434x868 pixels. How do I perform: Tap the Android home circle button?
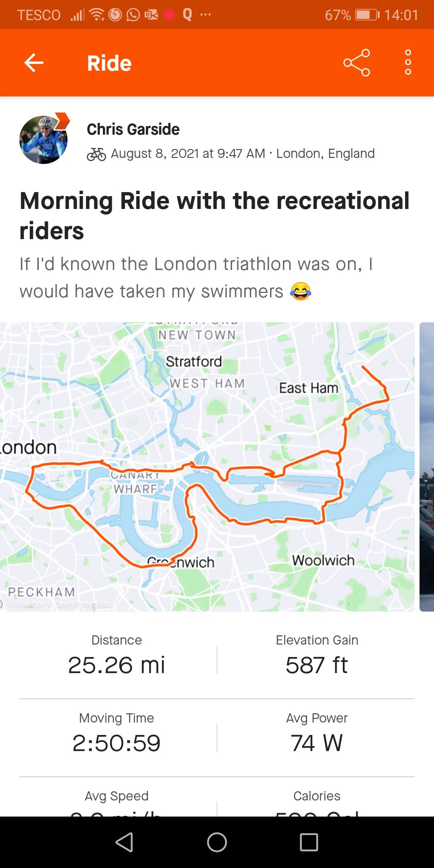217,842
